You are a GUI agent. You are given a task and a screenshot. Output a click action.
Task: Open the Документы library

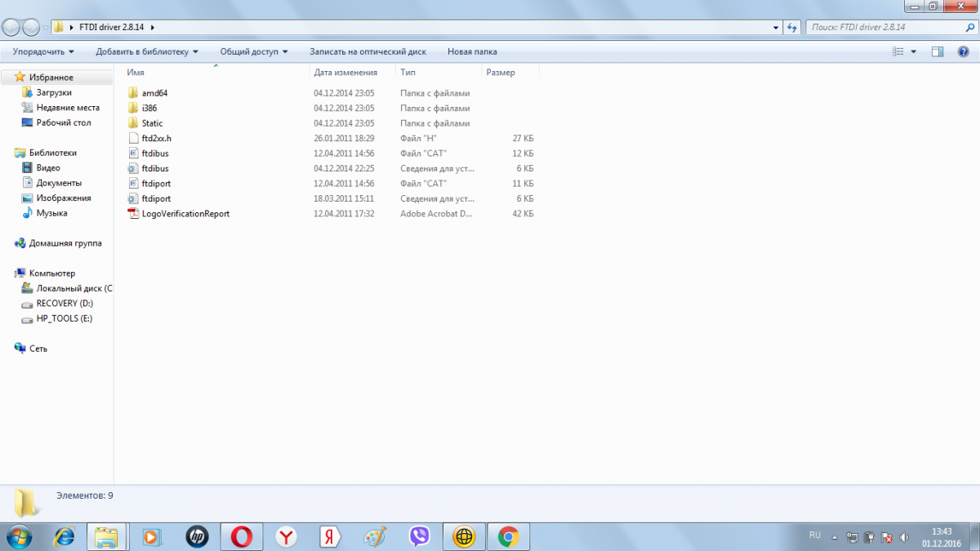pos(59,183)
